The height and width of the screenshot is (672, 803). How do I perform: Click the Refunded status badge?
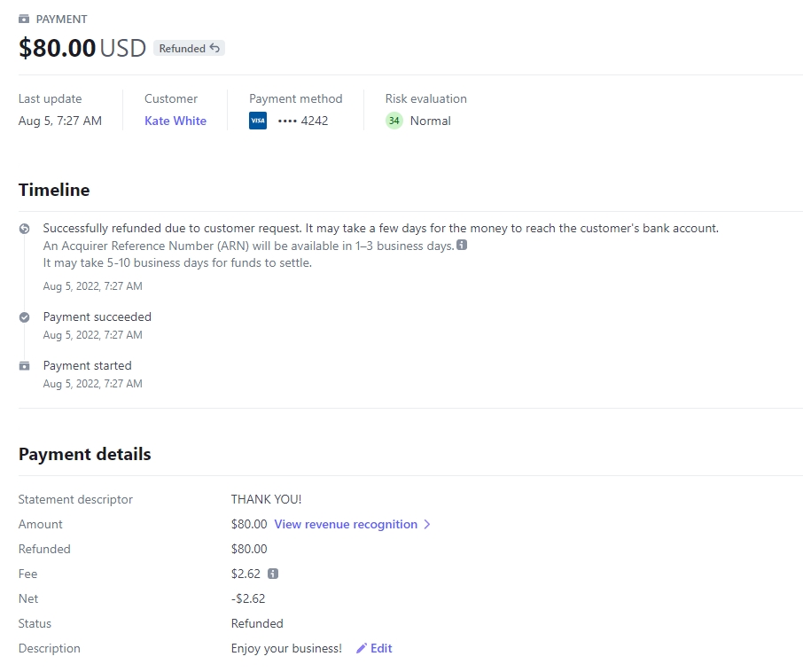[x=189, y=48]
